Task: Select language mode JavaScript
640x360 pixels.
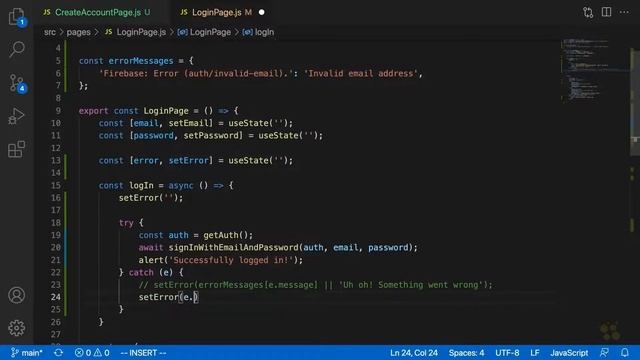Action: click(569, 353)
